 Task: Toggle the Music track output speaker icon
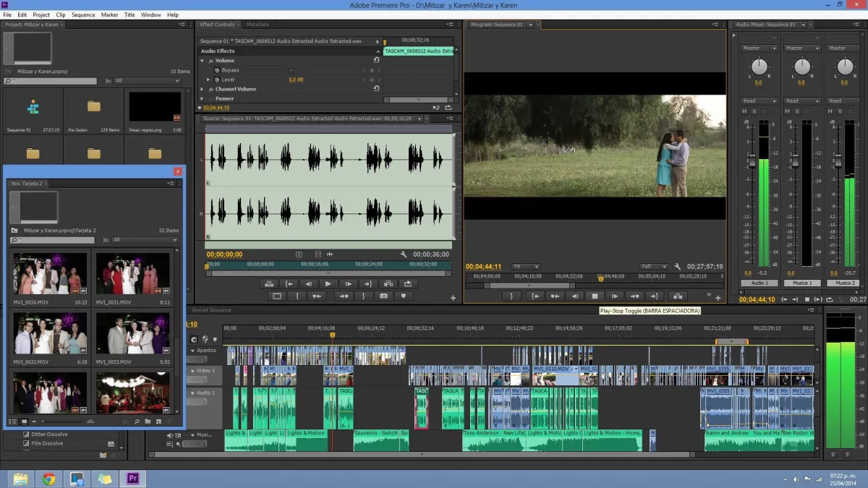point(170,435)
